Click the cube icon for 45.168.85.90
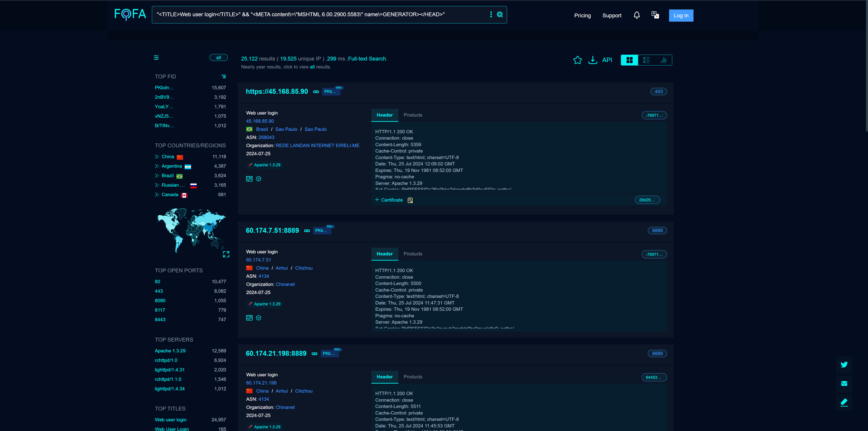868x431 pixels. tap(259, 179)
